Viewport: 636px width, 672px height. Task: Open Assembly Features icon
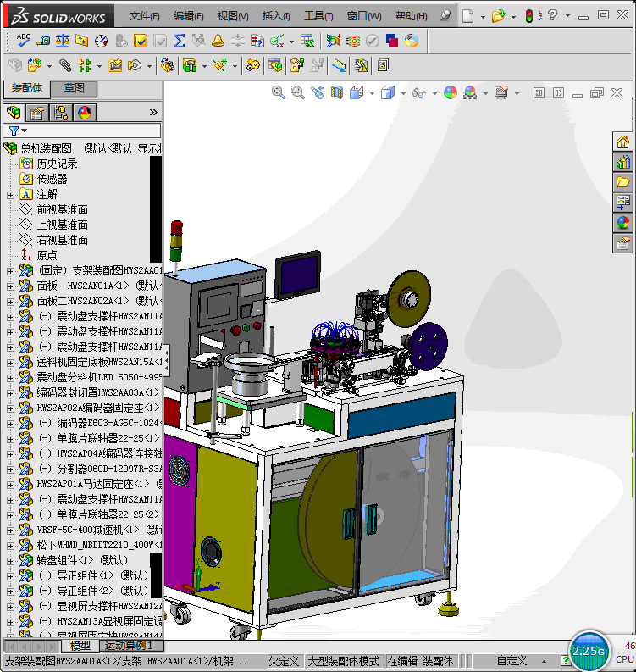190,65
